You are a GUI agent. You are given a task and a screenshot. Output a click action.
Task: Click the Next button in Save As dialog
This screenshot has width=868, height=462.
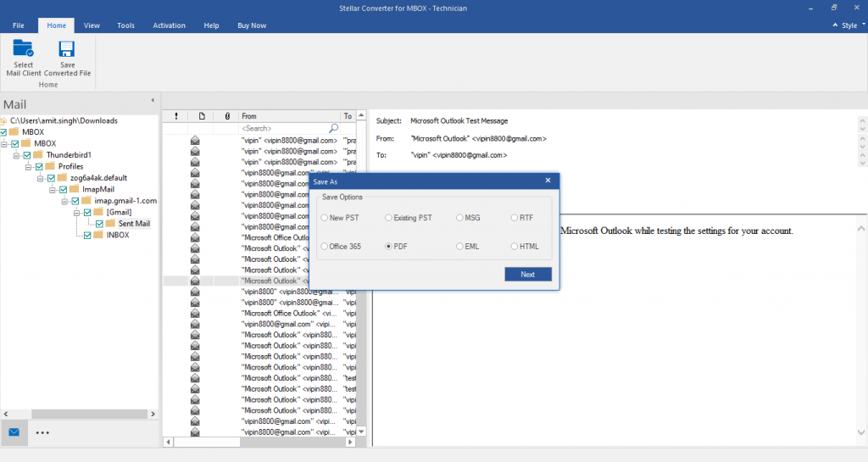(x=527, y=275)
